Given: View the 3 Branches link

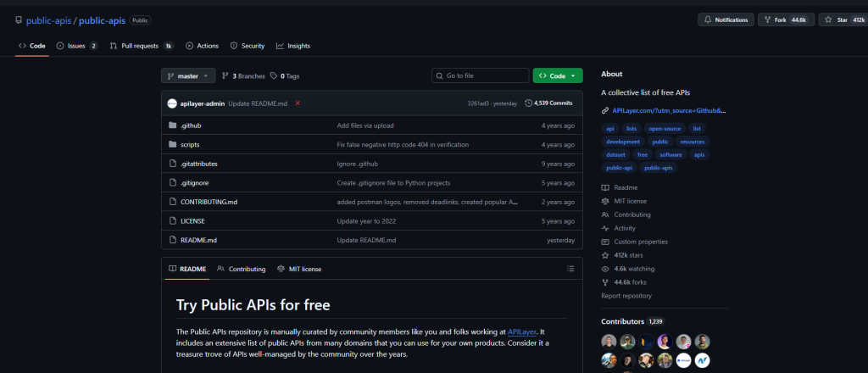Looking at the screenshot, I should tap(243, 75).
